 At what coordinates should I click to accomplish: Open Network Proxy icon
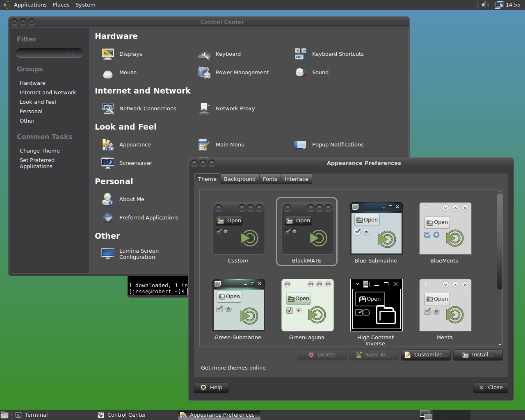click(x=204, y=108)
